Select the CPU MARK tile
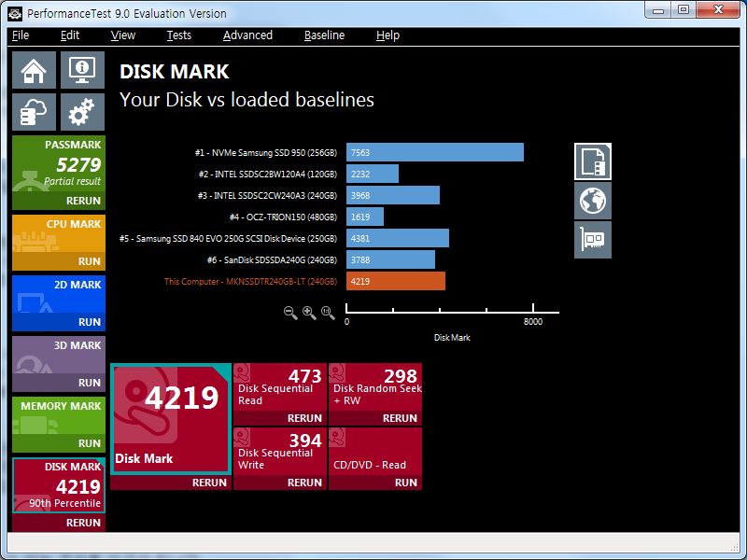The height and width of the screenshot is (560, 747). point(59,234)
